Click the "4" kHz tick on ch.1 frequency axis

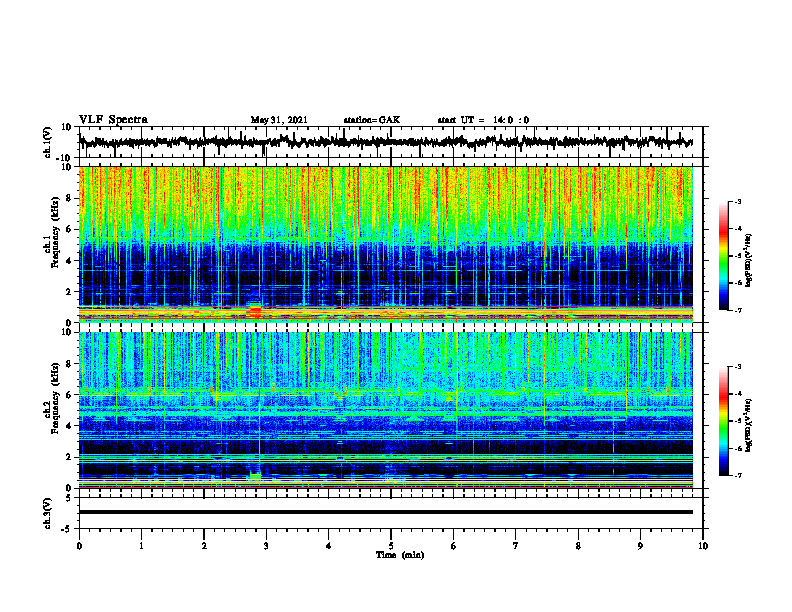point(70,261)
